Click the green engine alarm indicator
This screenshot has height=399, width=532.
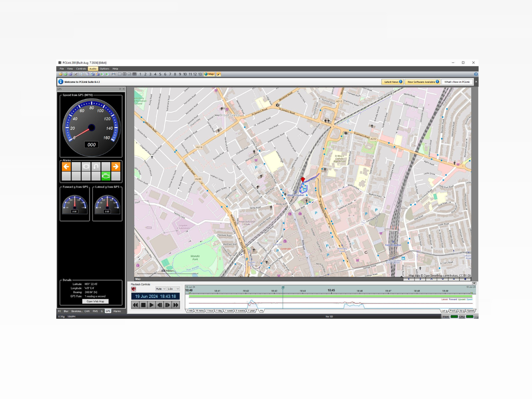(x=106, y=176)
